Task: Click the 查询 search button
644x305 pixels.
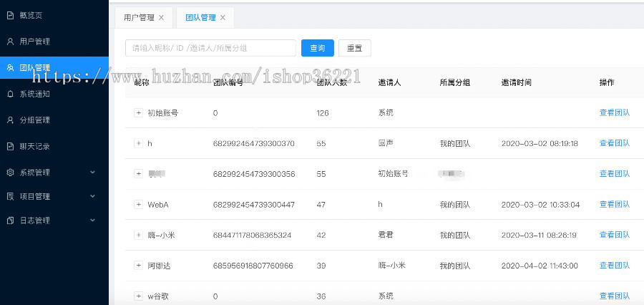Action: pyautogui.click(x=318, y=48)
